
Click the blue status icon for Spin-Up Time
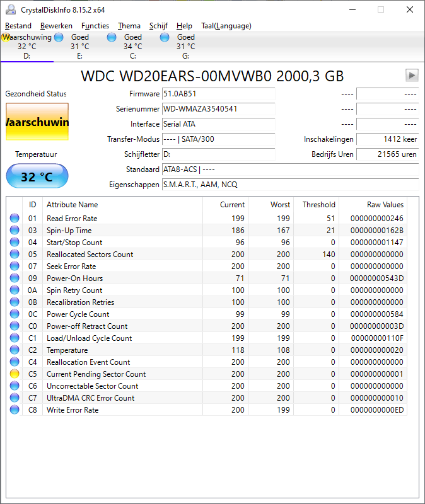coord(15,230)
